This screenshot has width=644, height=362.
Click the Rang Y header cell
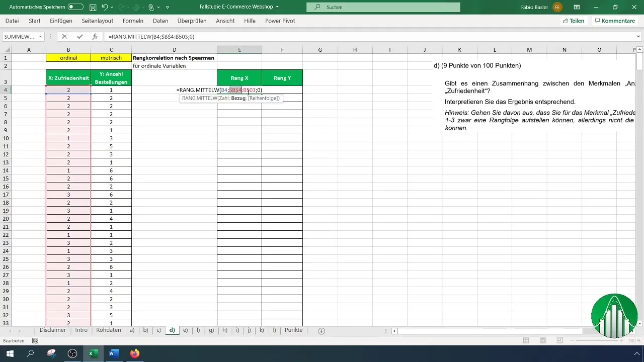(x=282, y=78)
